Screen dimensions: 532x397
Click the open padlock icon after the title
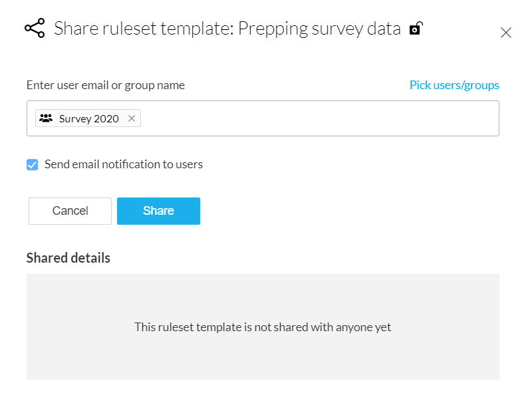click(416, 29)
